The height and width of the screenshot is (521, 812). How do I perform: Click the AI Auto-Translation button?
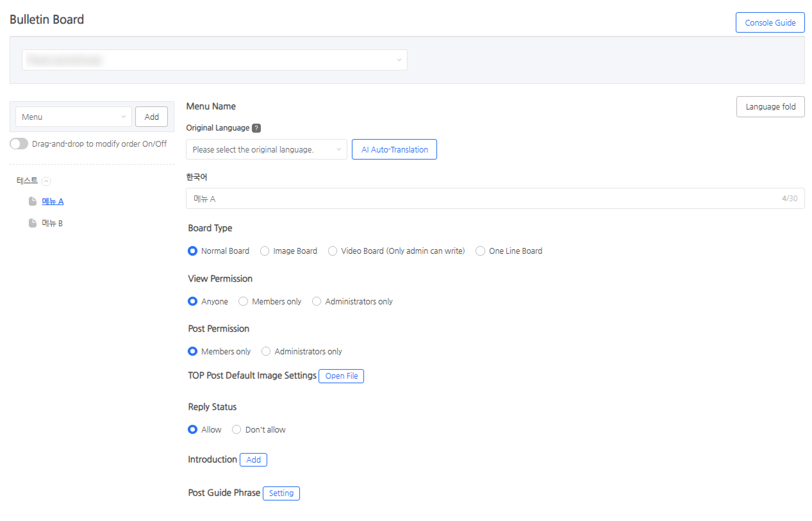click(x=394, y=150)
